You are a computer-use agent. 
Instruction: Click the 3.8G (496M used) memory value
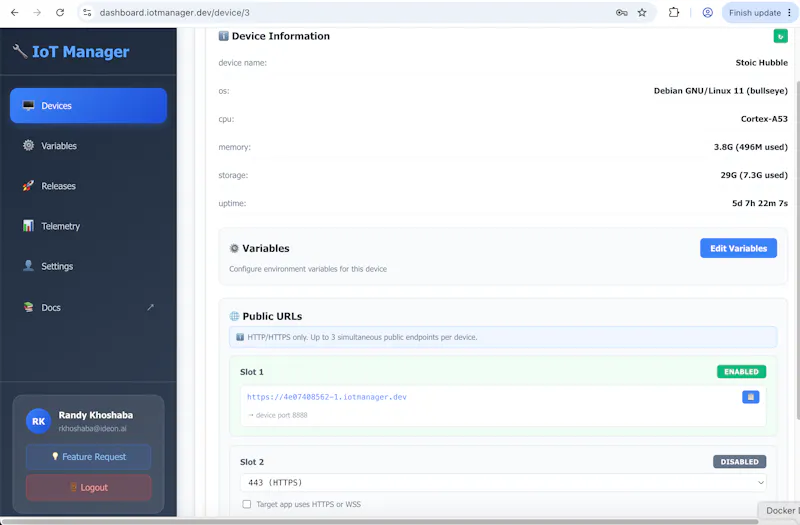tap(751, 147)
